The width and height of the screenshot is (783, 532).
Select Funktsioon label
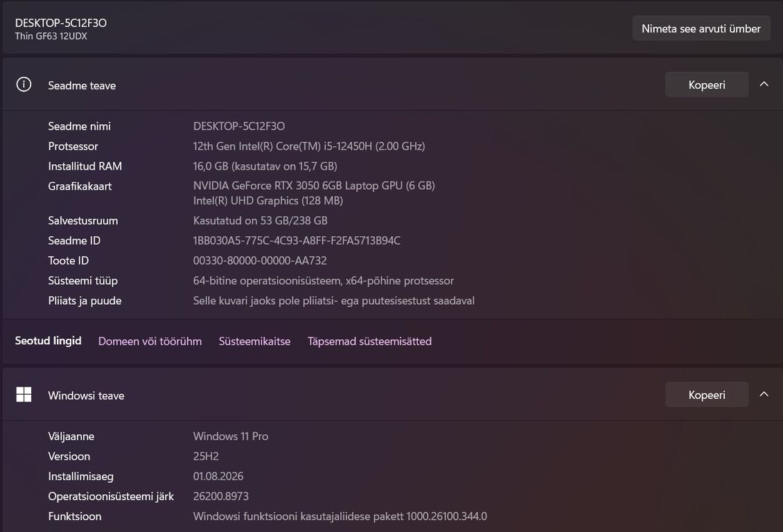tap(74, 516)
